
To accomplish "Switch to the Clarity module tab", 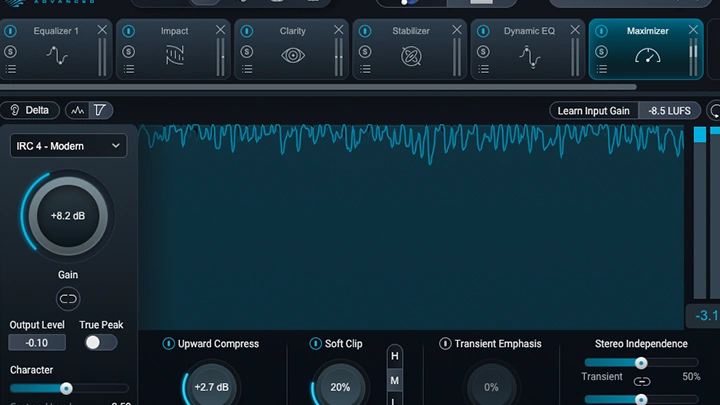I will coord(292,31).
